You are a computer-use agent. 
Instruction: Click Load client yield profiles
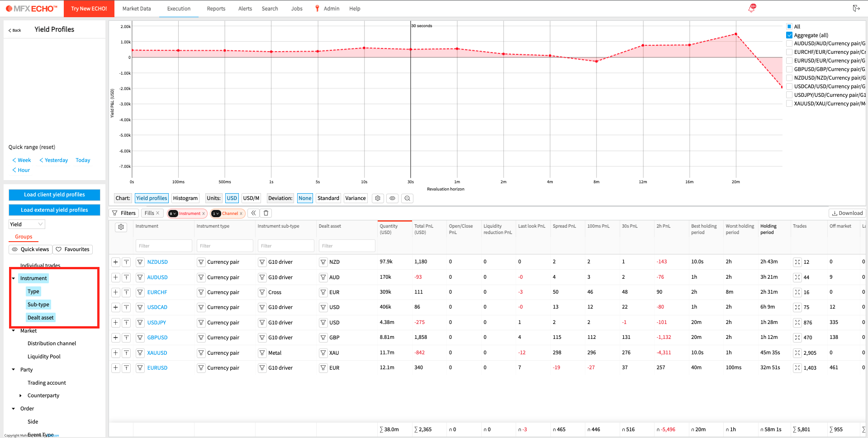click(54, 195)
